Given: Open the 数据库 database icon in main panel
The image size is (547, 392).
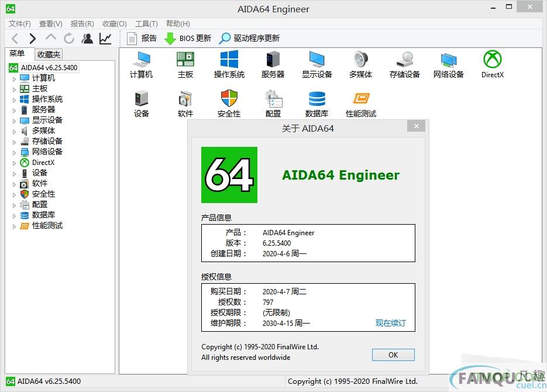Looking at the screenshot, I should tap(316, 104).
